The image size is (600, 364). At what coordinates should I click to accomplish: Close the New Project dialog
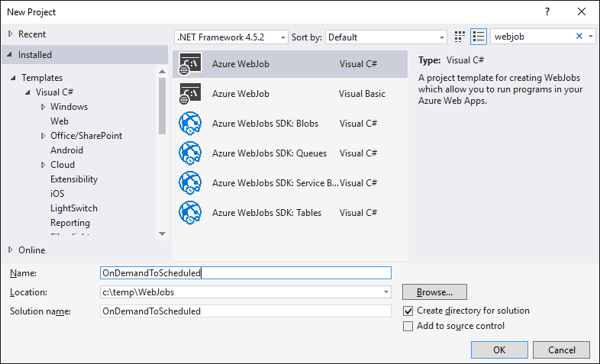tap(582, 12)
